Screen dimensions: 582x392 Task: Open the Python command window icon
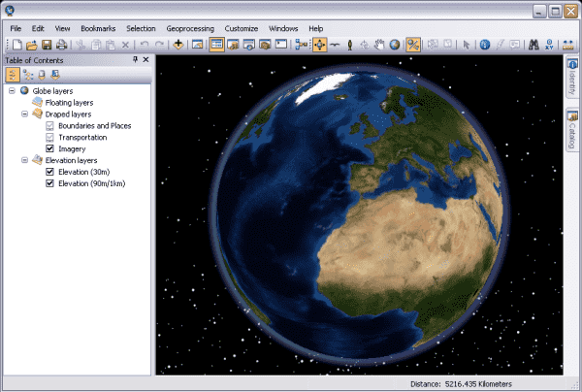tap(281, 45)
